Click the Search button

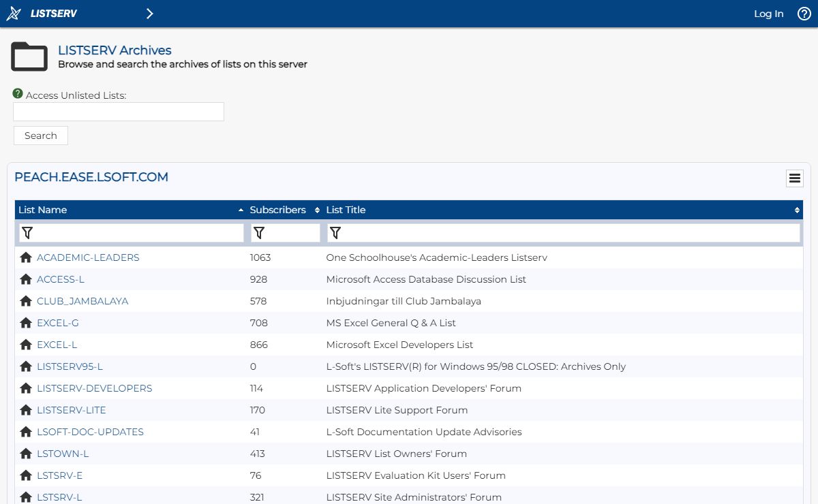click(x=41, y=136)
